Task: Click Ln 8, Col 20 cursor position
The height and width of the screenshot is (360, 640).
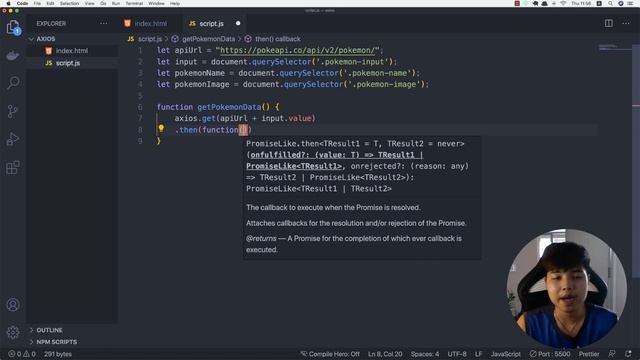Action: [385, 354]
